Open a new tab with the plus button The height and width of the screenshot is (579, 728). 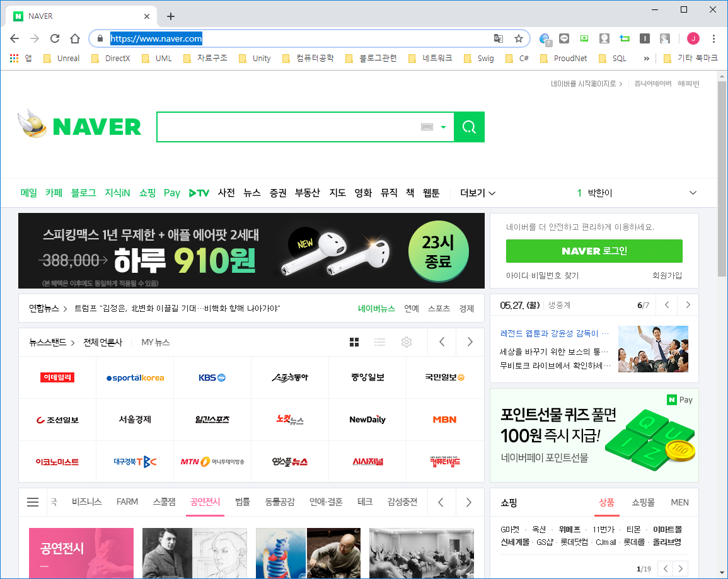tap(171, 16)
